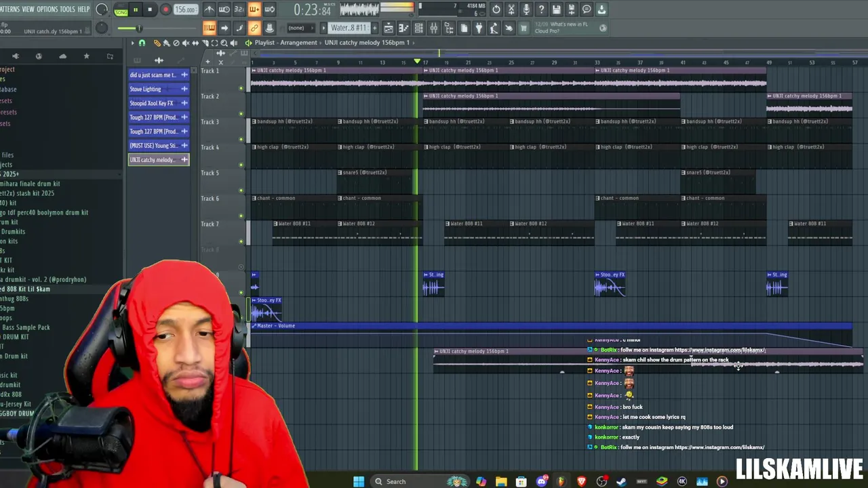This screenshot has width=868, height=488.
Task: Open the Piano roll window icon
Action: pos(403,28)
